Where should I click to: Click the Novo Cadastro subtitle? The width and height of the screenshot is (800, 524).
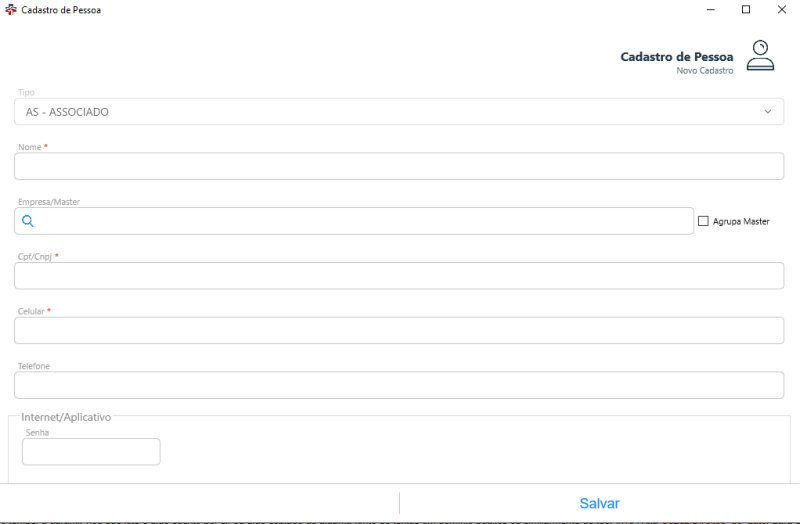(705, 71)
